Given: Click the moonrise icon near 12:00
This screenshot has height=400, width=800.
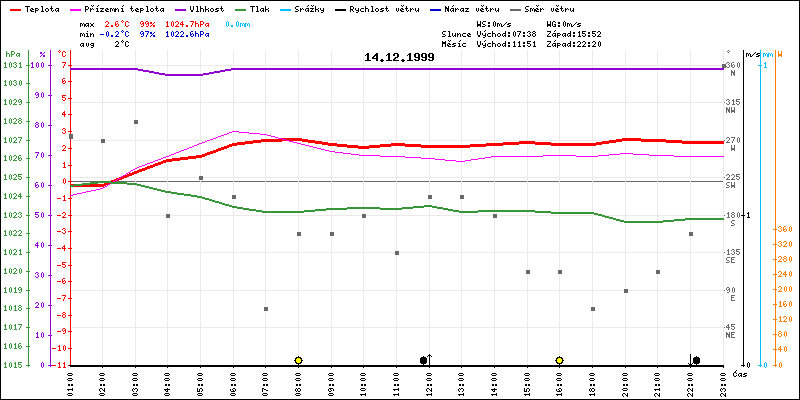Looking at the screenshot, I should 424,360.
